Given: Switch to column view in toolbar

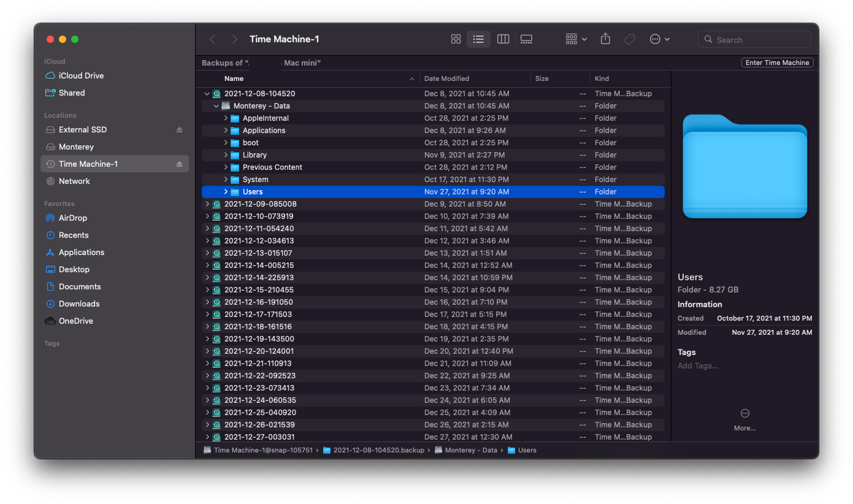Looking at the screenshot, I should (503, 39).
